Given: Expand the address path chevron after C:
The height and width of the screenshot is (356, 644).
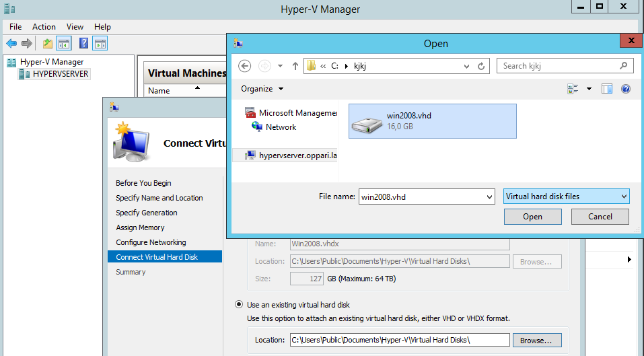Looking at the screenshot, I should click(x=347, y=66).
